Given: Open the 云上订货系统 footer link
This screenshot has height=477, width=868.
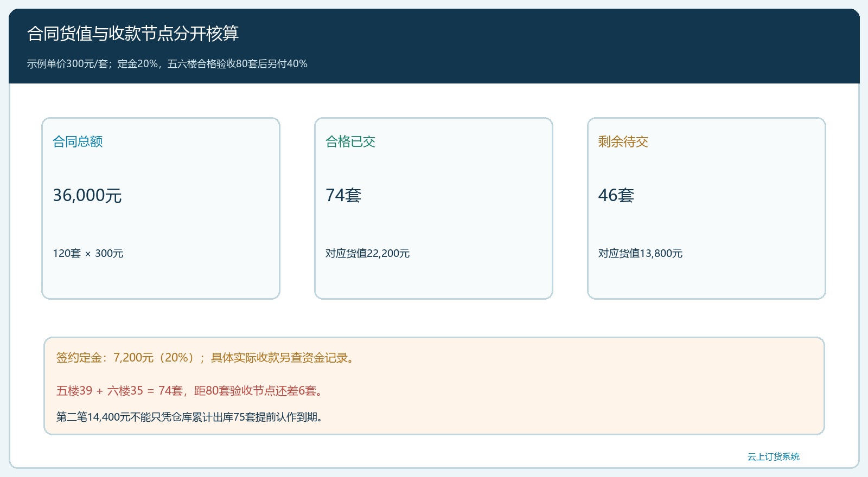Looking at the screenshot, I should tap(774, 456).
